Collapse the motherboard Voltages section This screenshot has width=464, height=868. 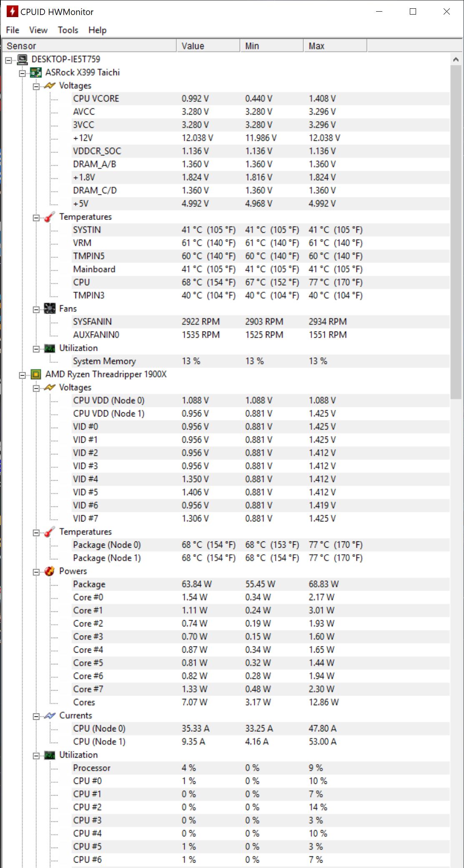pyautogui.click(x=36, y=86)
